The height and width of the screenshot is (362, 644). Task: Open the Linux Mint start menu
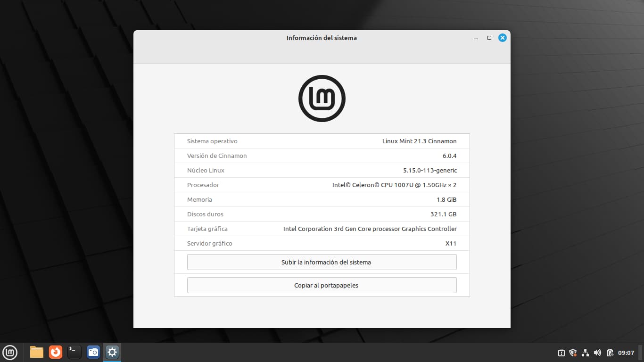click(10, 352)
